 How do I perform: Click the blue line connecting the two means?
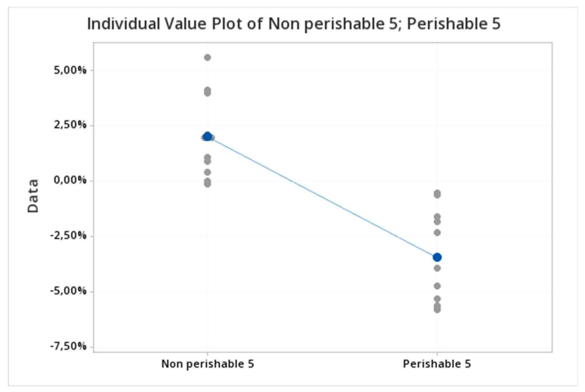tap(322, 197)
